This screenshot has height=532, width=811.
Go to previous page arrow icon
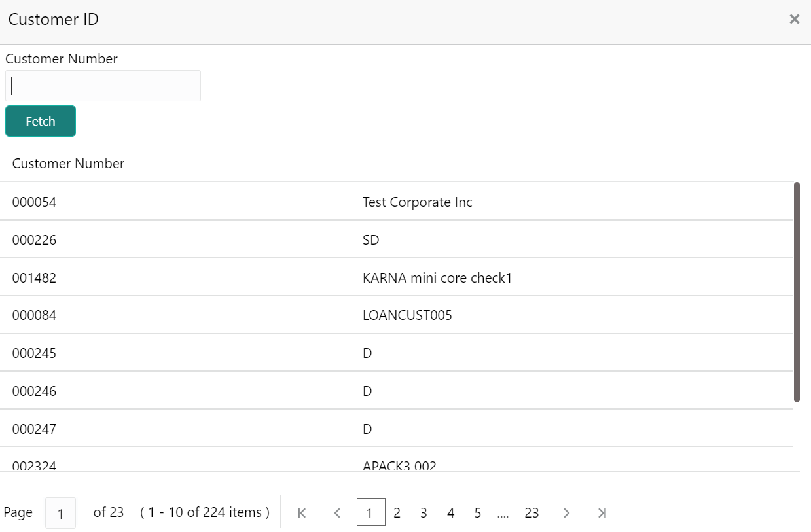pos(337,513)
